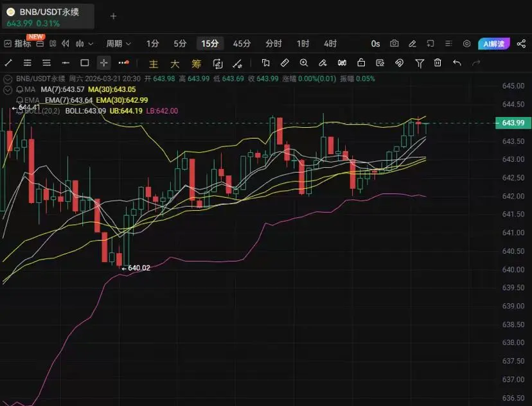Viewport: 532px width, 406px height.
Task: Open the list lines menu icon
Action: pos(448,44)
